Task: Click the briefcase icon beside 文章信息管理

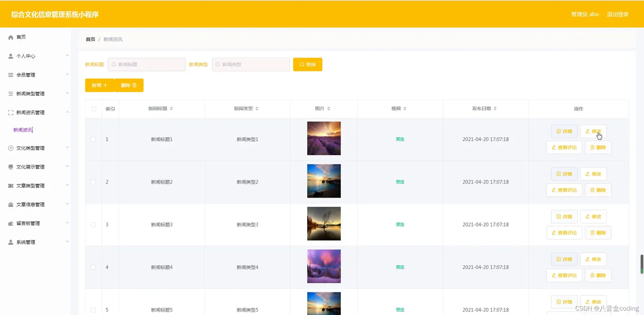Action: pos(11,204)
